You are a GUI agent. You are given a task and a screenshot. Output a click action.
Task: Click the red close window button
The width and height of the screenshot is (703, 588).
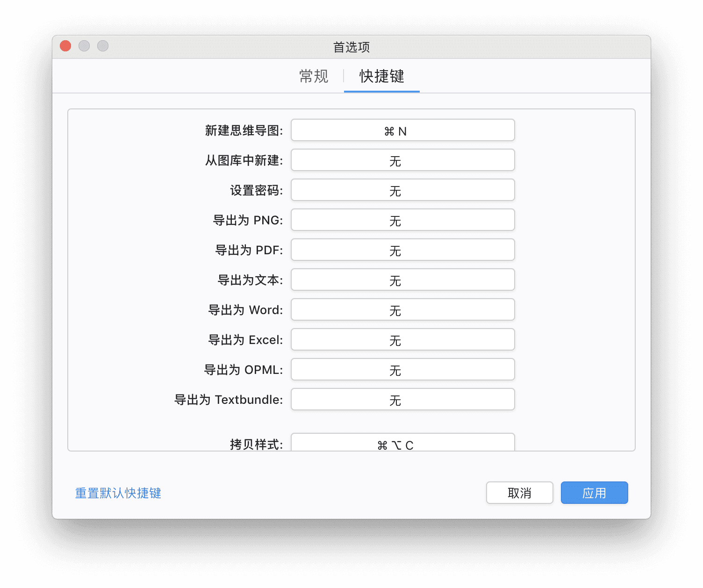[65, 46]
